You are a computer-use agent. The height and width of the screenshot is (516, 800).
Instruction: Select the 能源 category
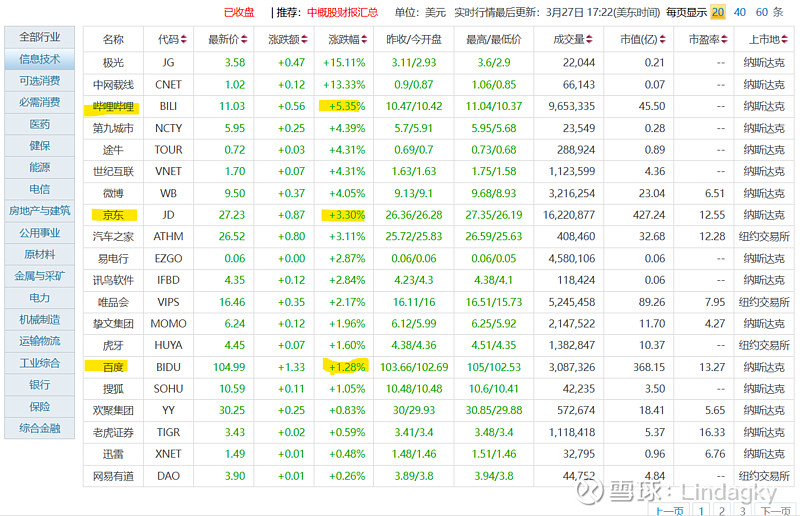click(40, 167)
